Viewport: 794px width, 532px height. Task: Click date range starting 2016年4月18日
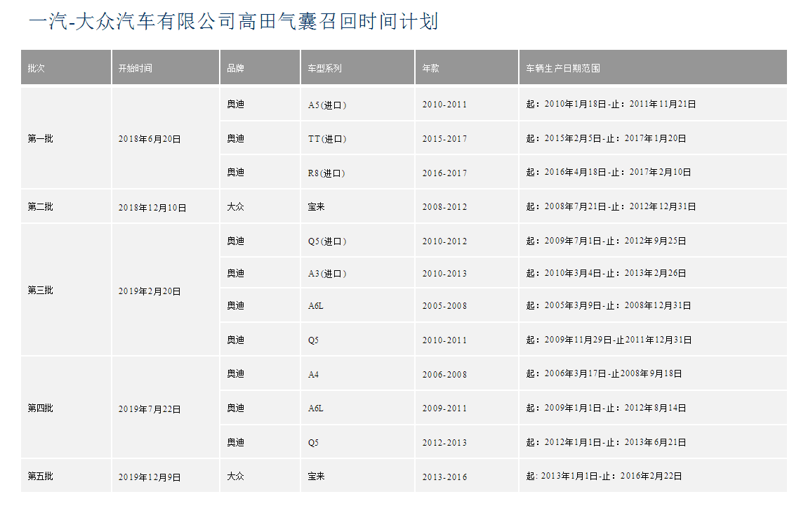[608, 172]
